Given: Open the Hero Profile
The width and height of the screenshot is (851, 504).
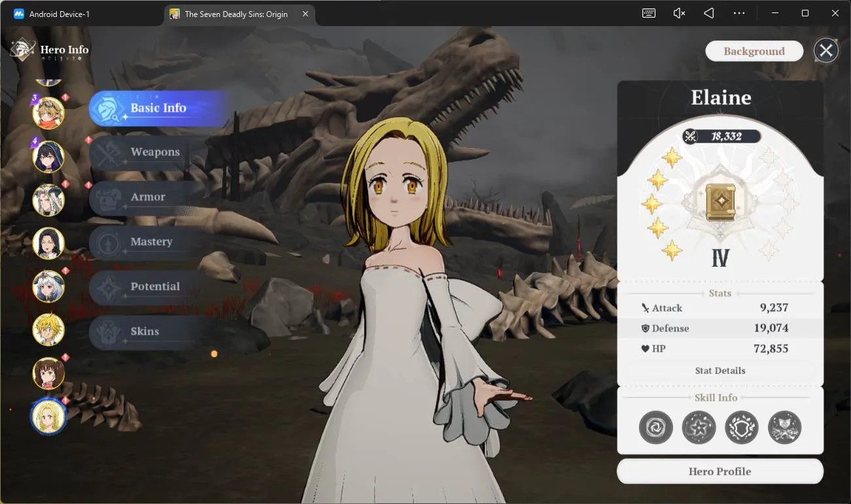Looking at the screenshot, I should pyautogui.click(x=720, y=471).
